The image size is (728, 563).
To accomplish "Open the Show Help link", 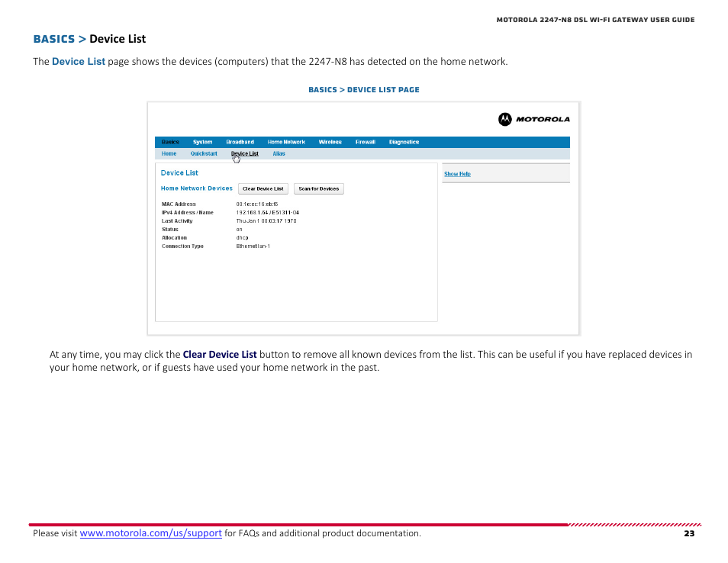I will click(x=457, y=174).
